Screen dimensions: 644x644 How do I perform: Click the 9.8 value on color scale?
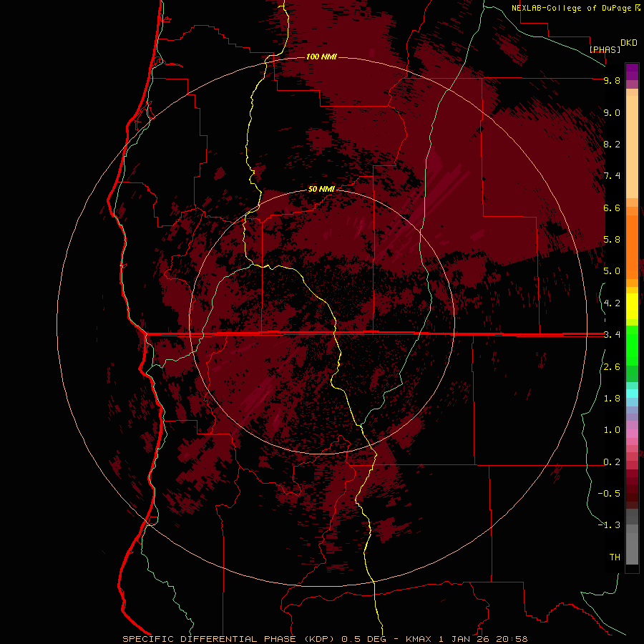coord(612,80)
